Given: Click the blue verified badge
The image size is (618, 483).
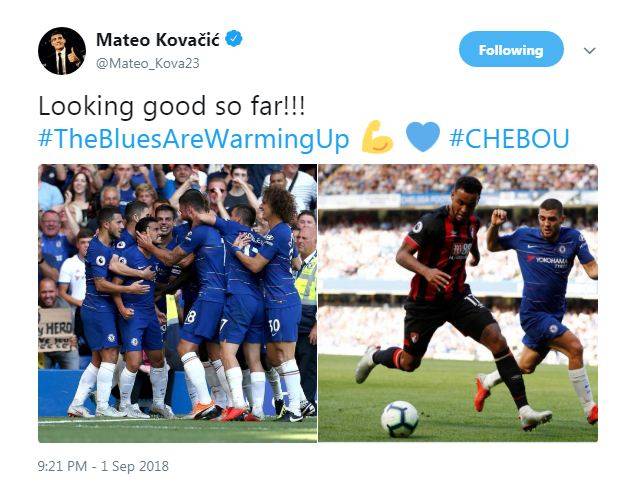Looking at the screenshot, I should pyautogui.click(x=234, y=39).
